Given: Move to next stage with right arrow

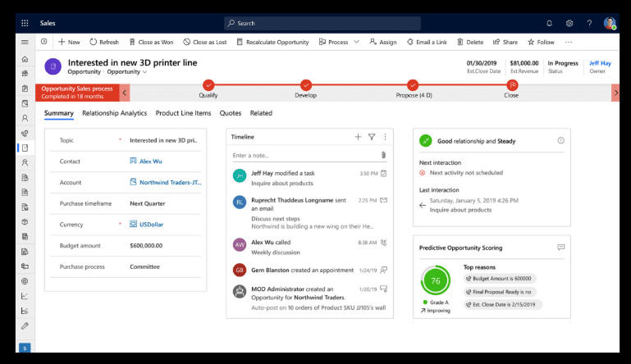Looking at the screenshot, I should tap(615, 93).
